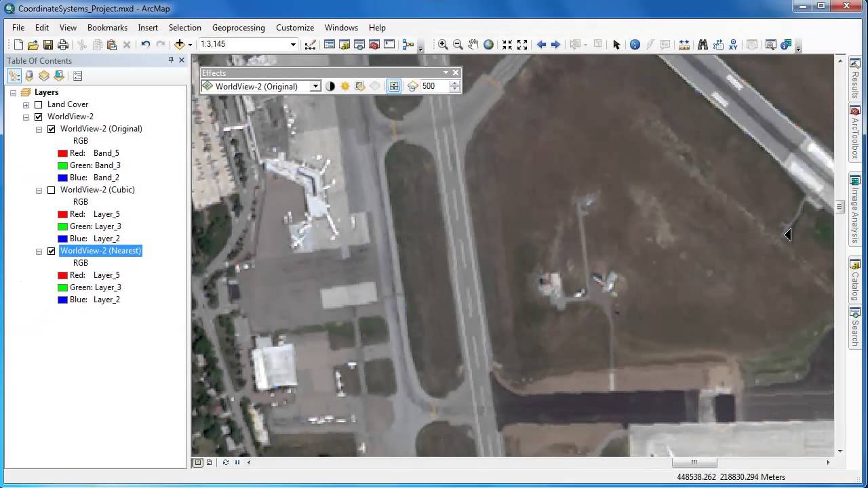Viewport: 868px width, 488px height.
Task: Uncheck the WorldView-2 (Original) checkbox
Action: tap(51, 129)
